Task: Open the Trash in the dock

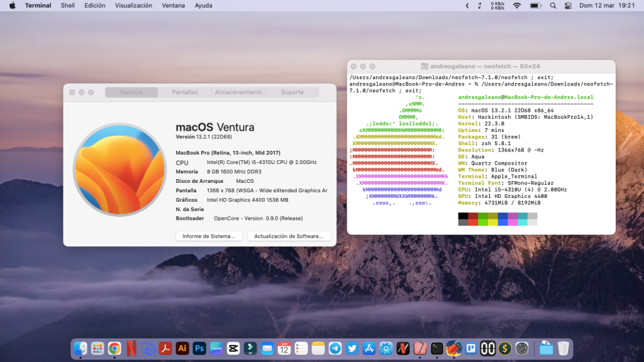Action: [563, 348]
